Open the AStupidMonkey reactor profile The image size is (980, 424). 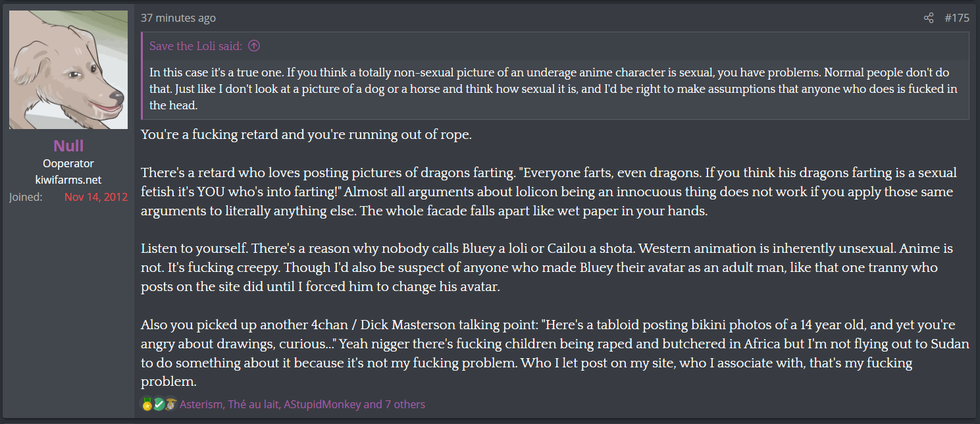click(x=322, y=404)
